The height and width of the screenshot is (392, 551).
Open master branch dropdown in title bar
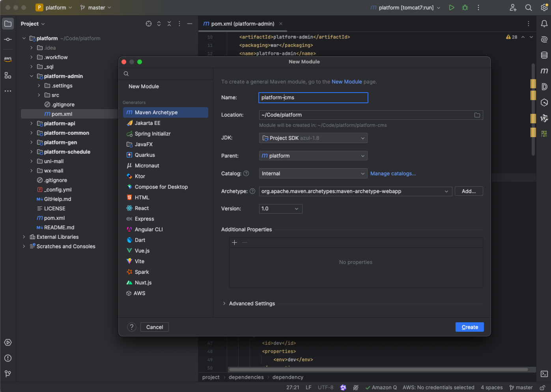(x=96, y=7)
